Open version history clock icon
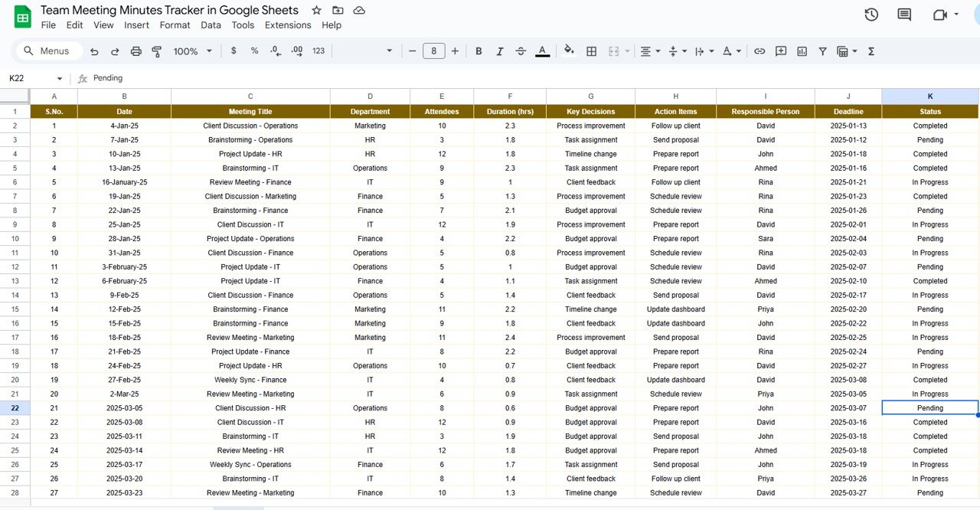This screenshot has width=980, height=510. coord(871,15)
